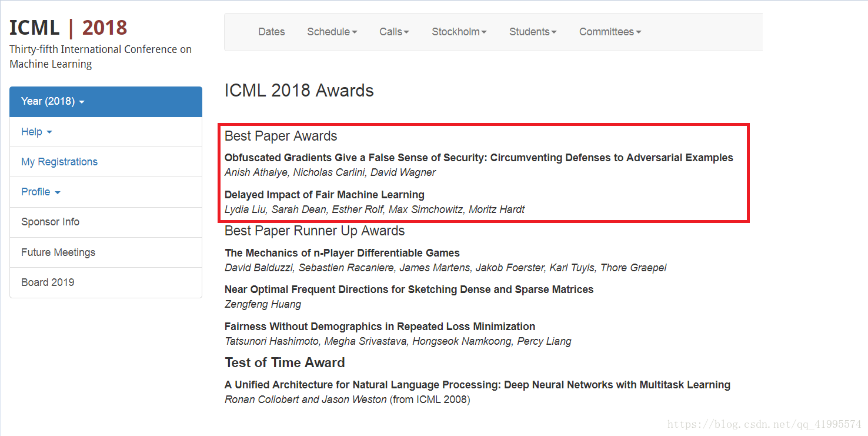Select Delayed Impact of Fair Machine Learning title

pos(324,195)
